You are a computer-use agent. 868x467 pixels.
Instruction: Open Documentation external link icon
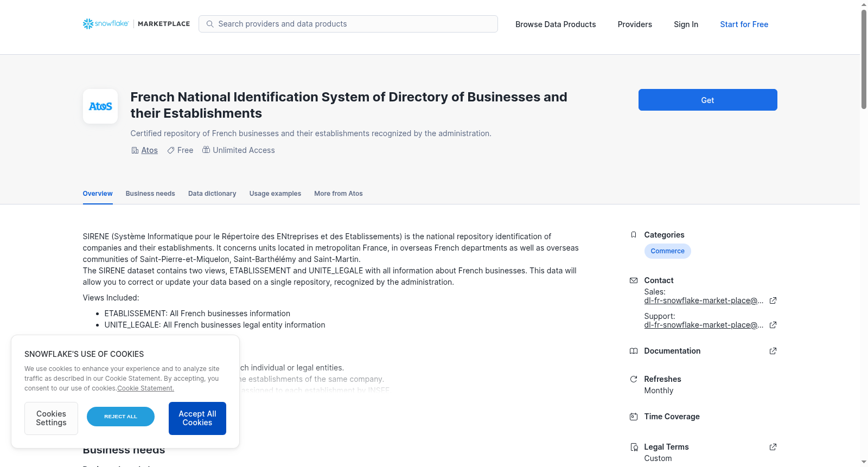coord(773,351)
